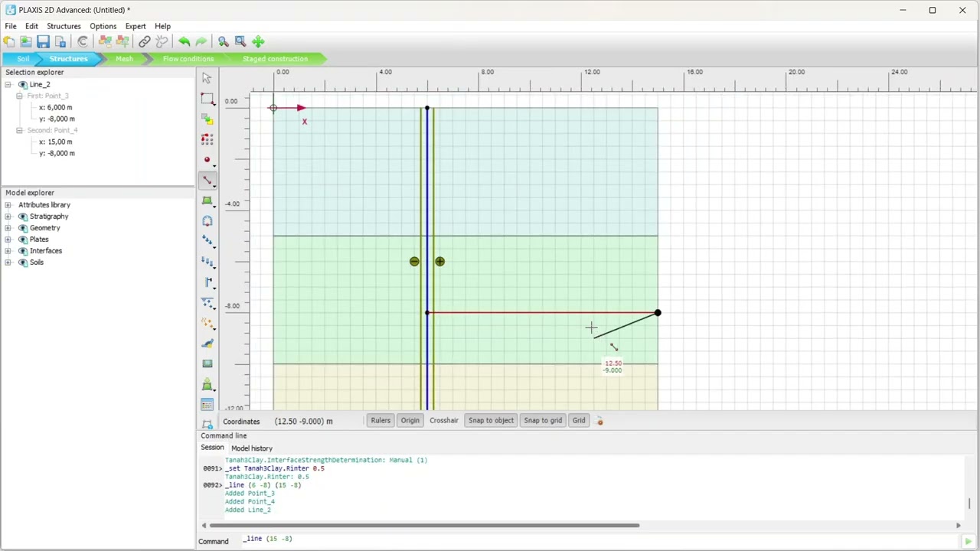The image size is (980, 551).
Task: Click the New project icon
Action: [9, 41]
